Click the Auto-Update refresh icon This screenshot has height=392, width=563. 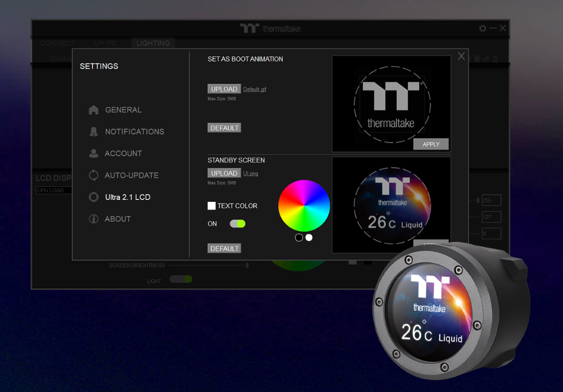93,175
